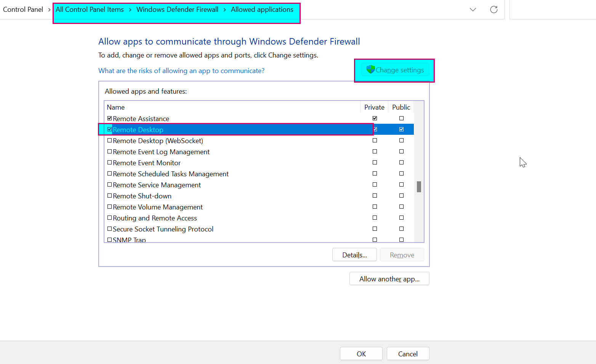Expand the chevron after Control Panel breadcrumb
This screenshot has width=596, height=364.
pos(49,10)
